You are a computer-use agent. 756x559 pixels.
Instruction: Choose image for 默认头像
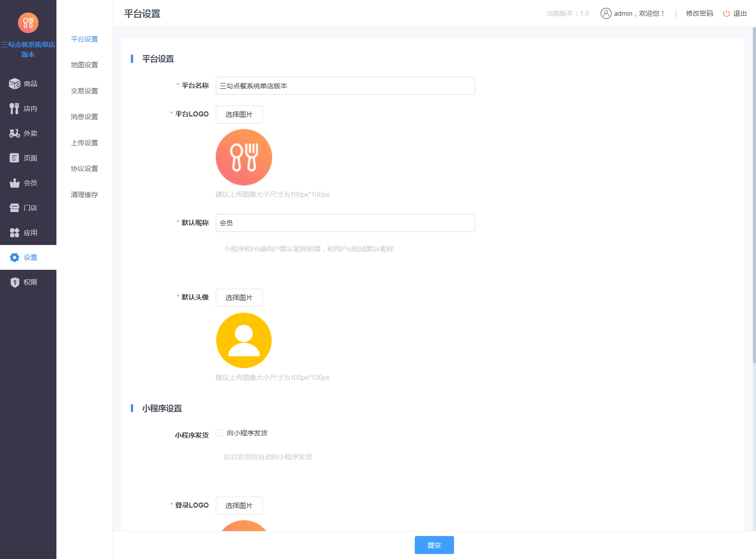239,298
